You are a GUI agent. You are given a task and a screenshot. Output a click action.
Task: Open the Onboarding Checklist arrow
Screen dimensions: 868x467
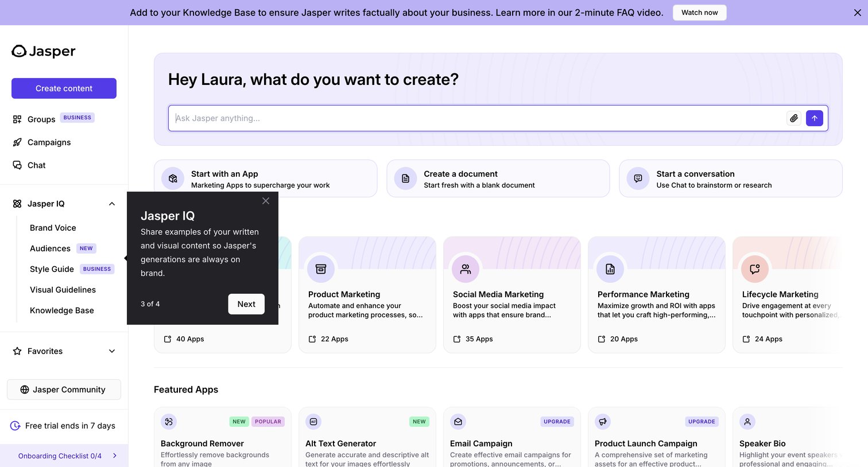pos(115,456)
